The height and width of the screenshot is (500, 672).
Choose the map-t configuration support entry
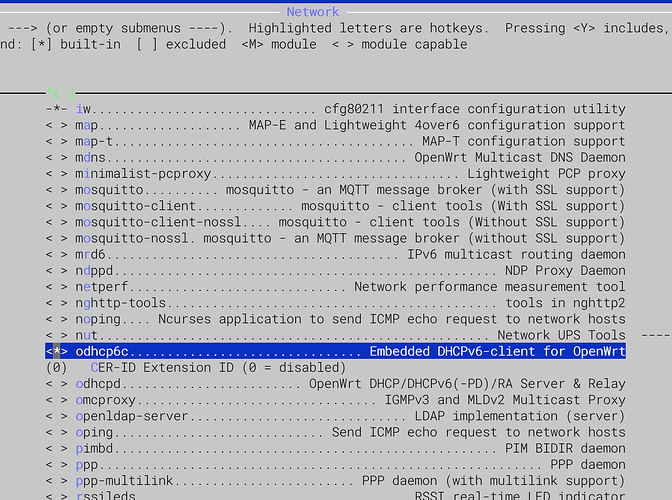click(x=335, y=141)
